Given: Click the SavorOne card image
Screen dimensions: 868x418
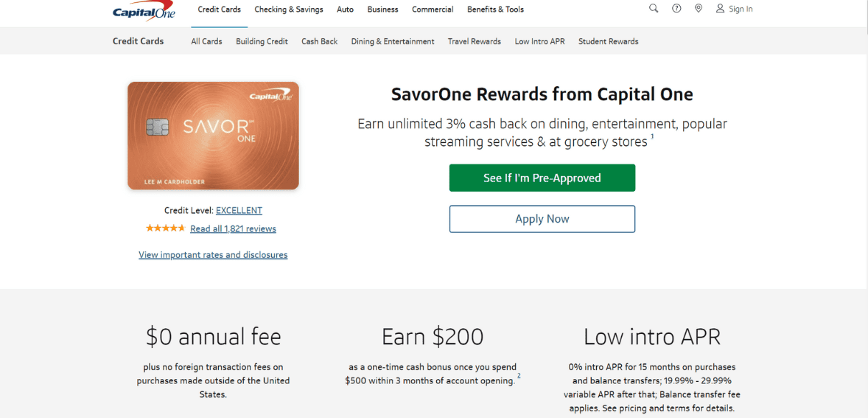Looking at the screenshot, I should pos(213,136).
